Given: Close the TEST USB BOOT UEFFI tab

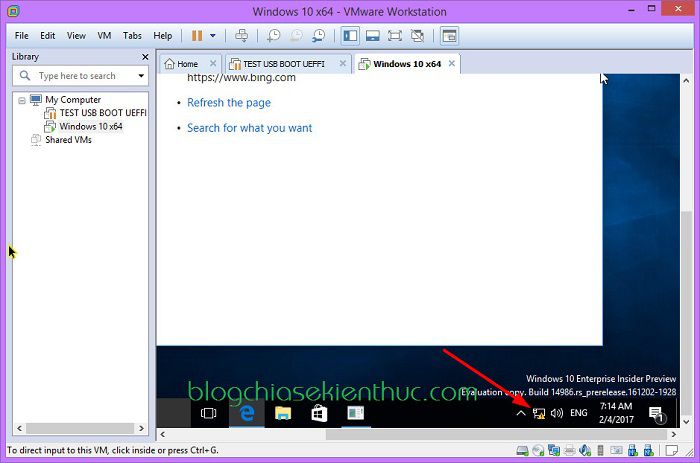Looking at the screenshot, I should (x=343, y=63).
